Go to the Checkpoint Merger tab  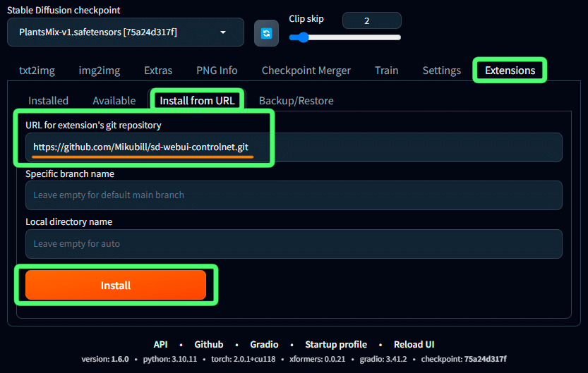coord(306,71)
